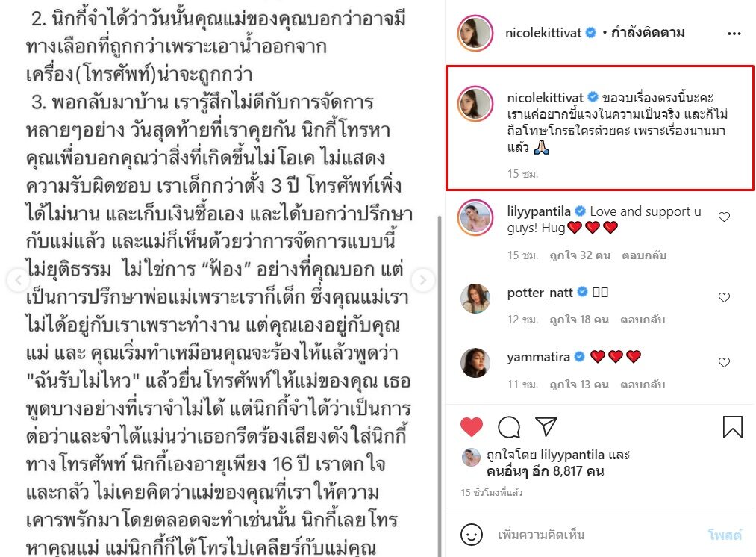This screenshot has height=557, width=756.
Task: Go to next image with right arrow
Action: (423, 280)
